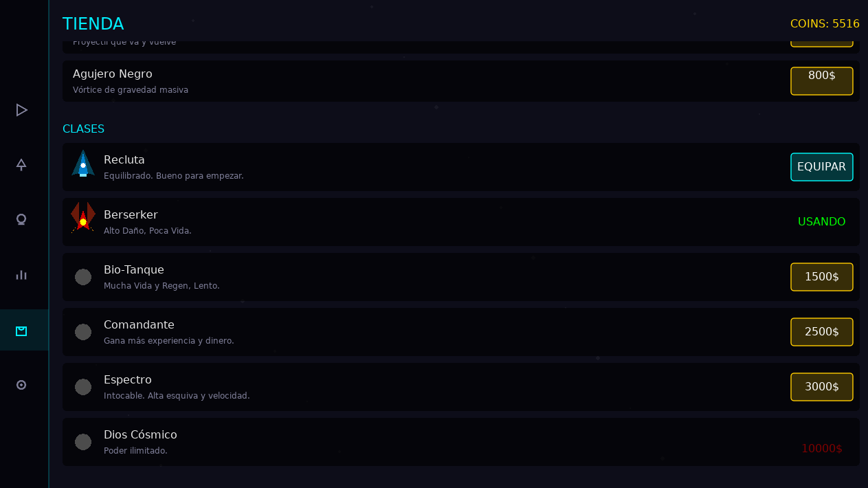The image size is (868, 488).
Task: Buy Agujero Negro for 800$
Action: [x=821, y=80]
